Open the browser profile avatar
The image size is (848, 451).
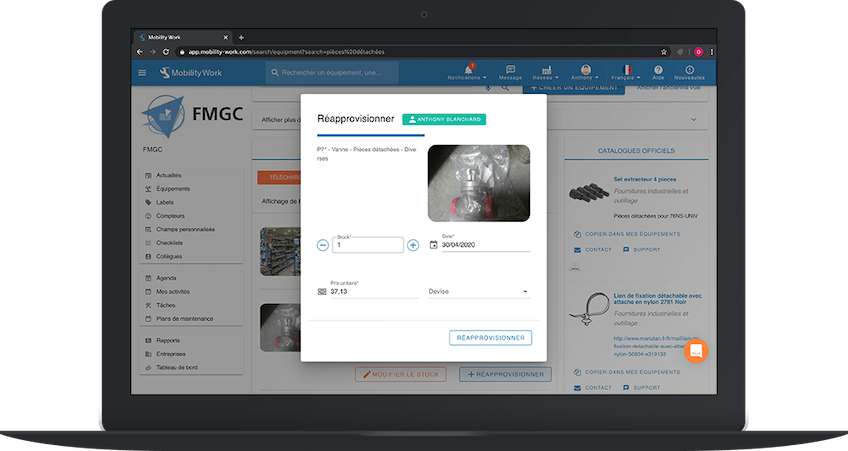699,52
